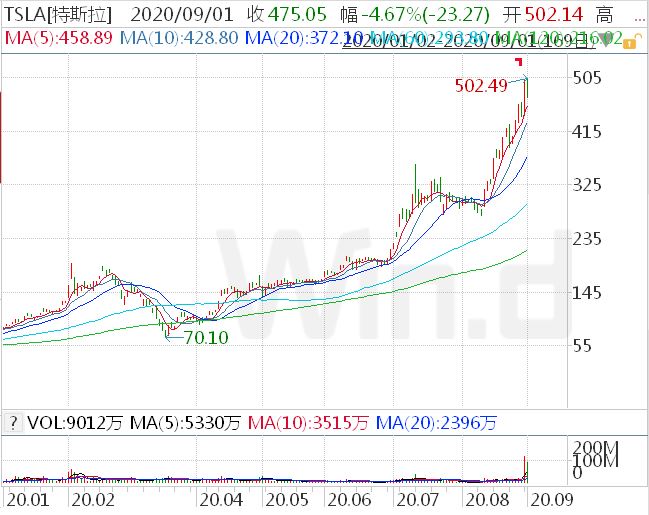
Task: Click the volume MA(5):5330万 label
Action: coord(185,423)
